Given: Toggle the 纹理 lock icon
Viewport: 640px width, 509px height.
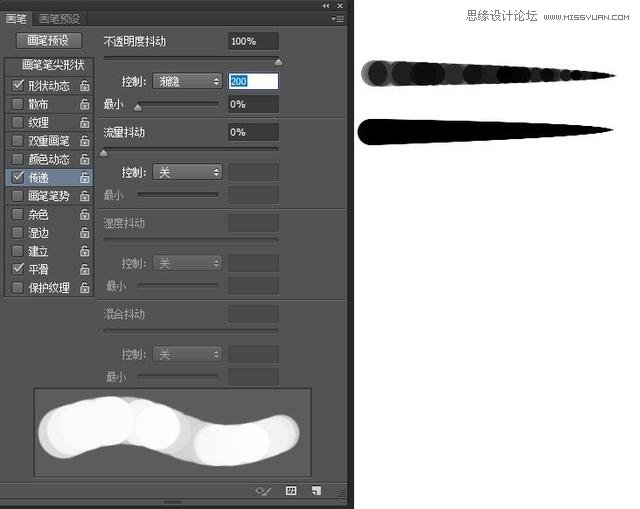Looking at the screenshot, I should click(84, 122).
